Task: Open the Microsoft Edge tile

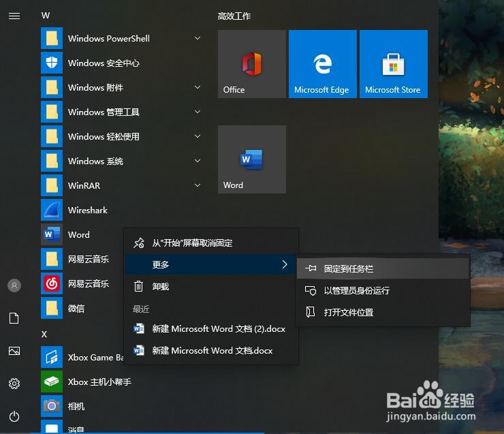Action: (323, 64)
